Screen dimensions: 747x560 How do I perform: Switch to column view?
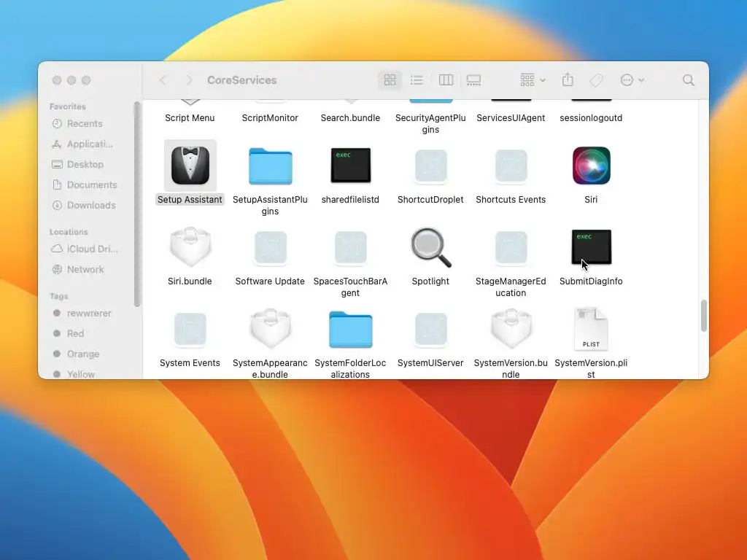[x=446, y=80]
